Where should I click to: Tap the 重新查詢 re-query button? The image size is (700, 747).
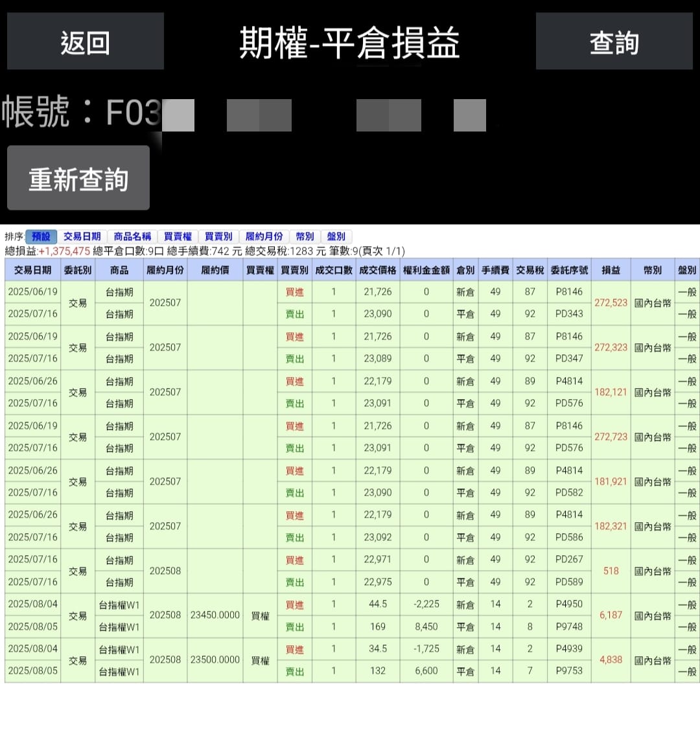click(x=78, y=178)
